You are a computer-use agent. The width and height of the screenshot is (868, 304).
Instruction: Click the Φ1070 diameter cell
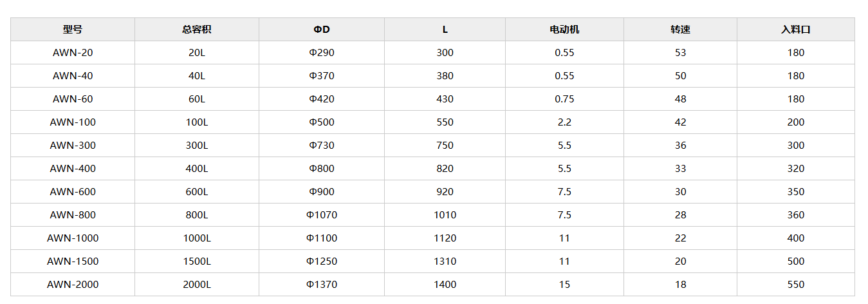point(322,215)
